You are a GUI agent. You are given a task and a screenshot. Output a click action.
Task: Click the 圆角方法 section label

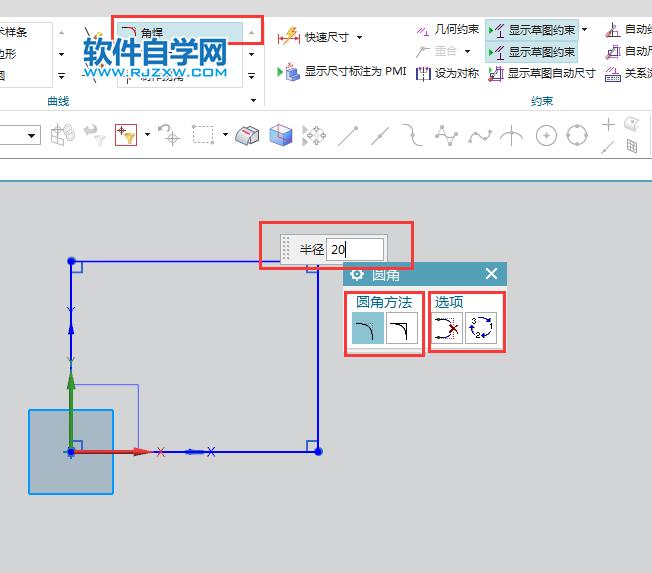click(384, 302)
